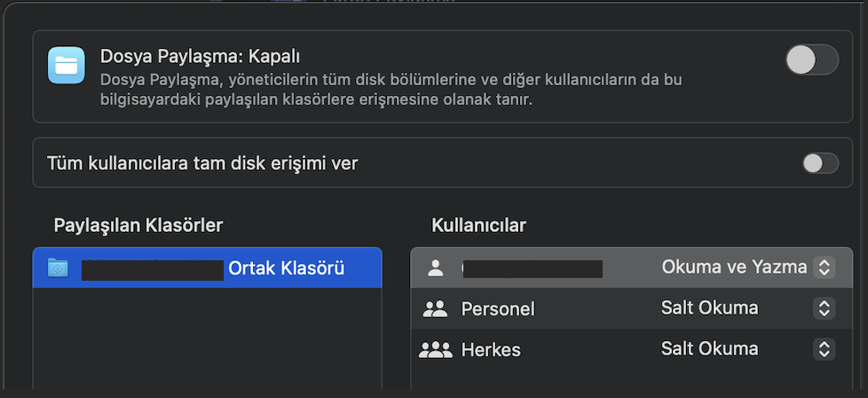Image resolution: width=868 pixels, height=398 pixels.
Task: Open the Okuma ve Yazma permission stepper arrows
Action: (824, 267)
